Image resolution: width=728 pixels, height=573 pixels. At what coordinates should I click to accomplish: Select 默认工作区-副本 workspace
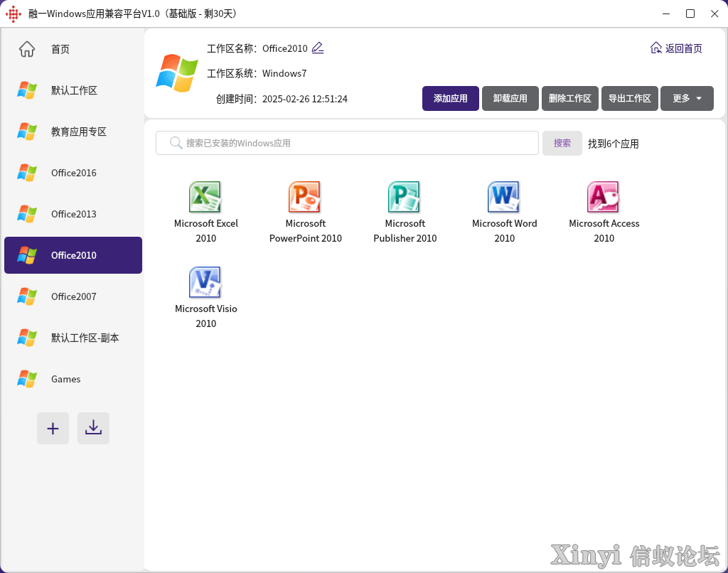tap(73, 338)
